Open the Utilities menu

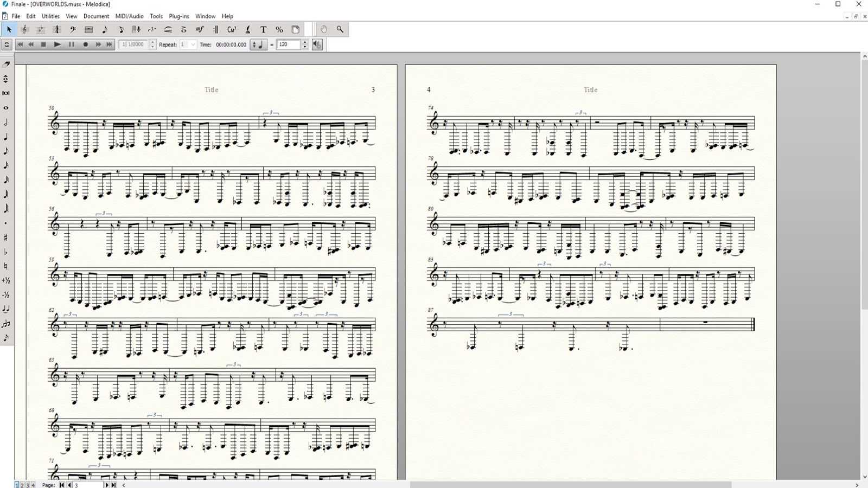point(51,16)
